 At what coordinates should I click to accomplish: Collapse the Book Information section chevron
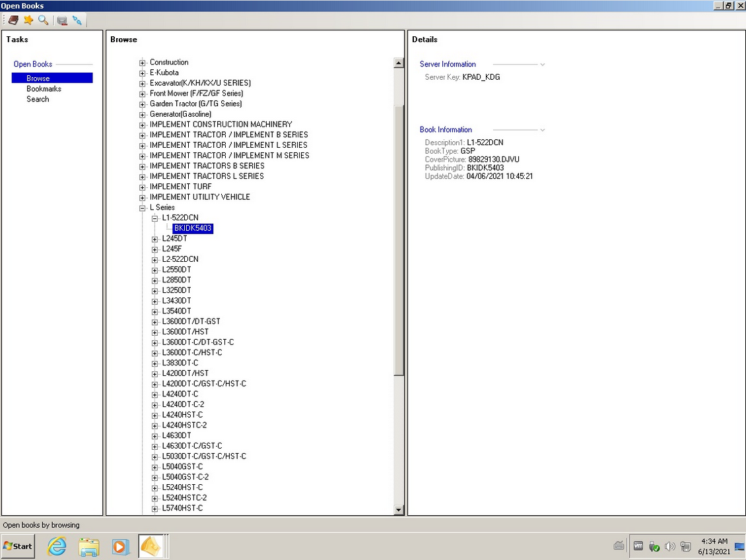[x=543, y=130]
